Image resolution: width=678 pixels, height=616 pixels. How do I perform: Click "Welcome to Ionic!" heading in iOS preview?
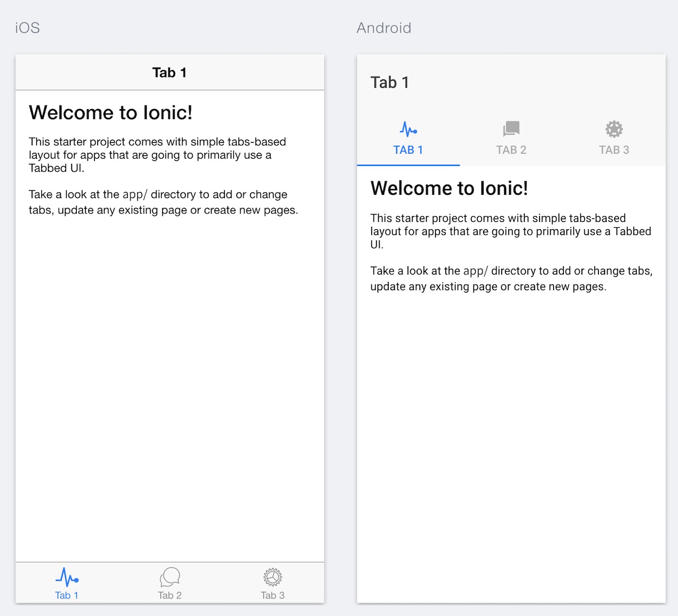(111, 112)
